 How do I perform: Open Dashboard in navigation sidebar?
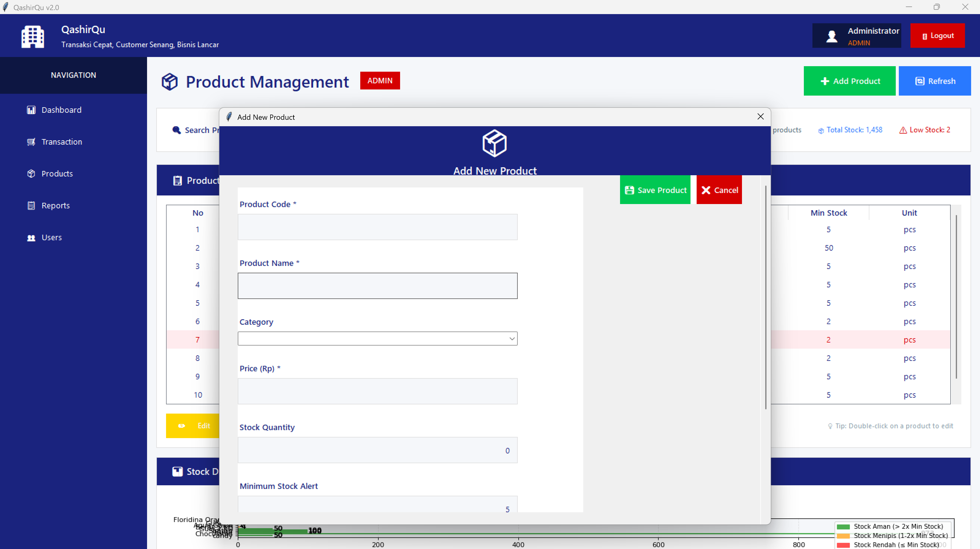point(61,110)
